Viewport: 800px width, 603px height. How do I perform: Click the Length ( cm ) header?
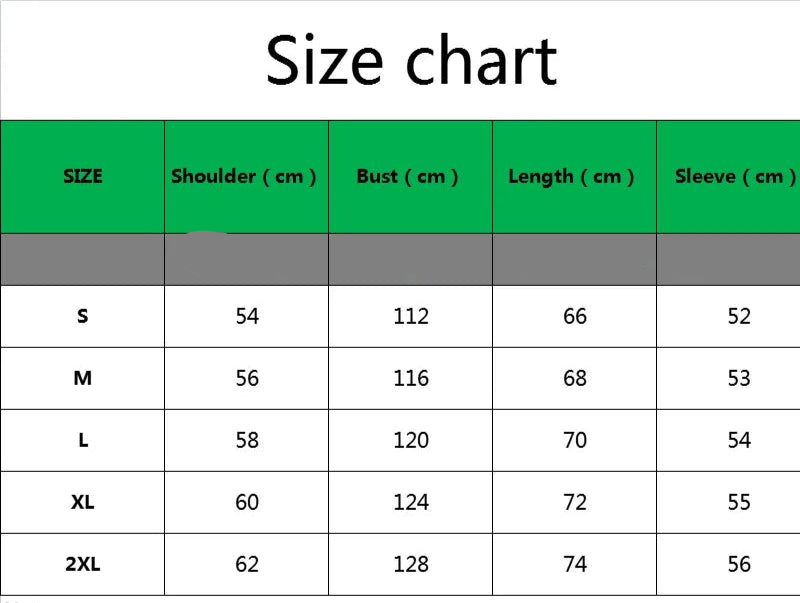(x=572, y=176)
